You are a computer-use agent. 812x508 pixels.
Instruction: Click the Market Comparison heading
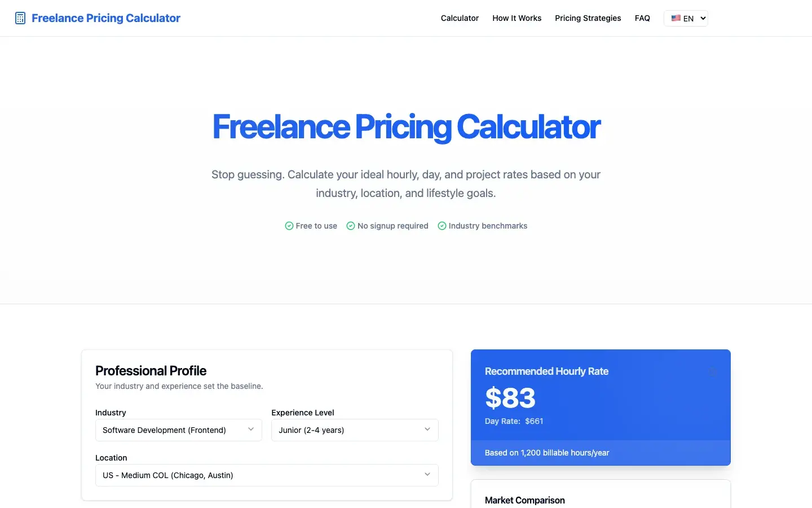point(524,500)
